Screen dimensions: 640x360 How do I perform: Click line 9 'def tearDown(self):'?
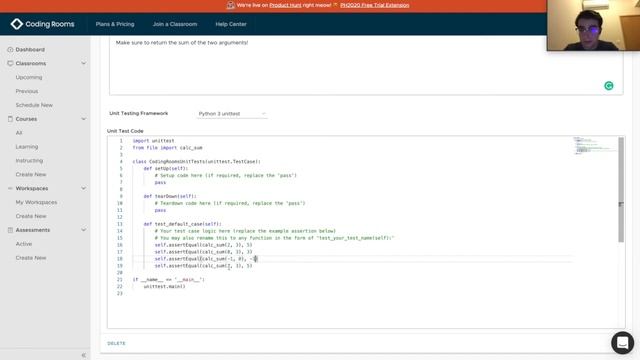pos(170,196)
